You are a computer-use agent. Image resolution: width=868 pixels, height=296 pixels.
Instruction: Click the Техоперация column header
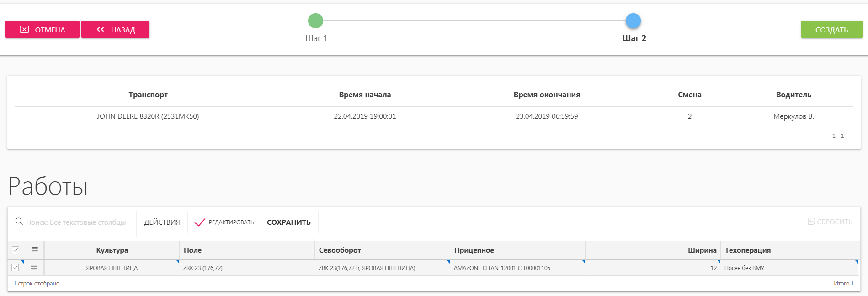point(789,250)
